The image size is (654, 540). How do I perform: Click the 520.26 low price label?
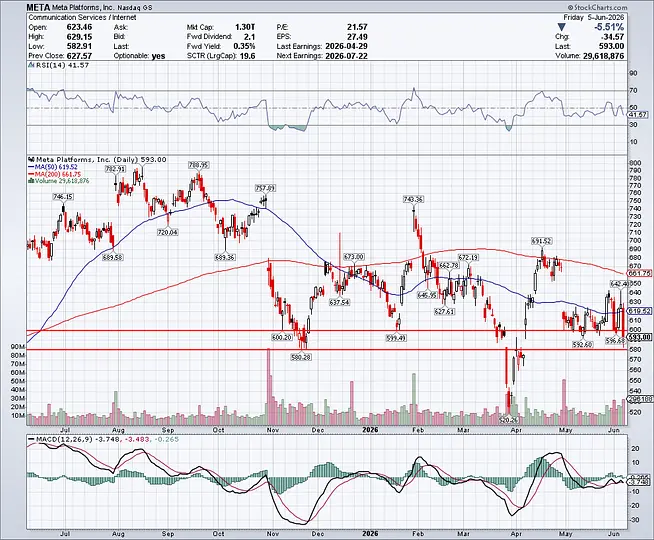point(508,420)
